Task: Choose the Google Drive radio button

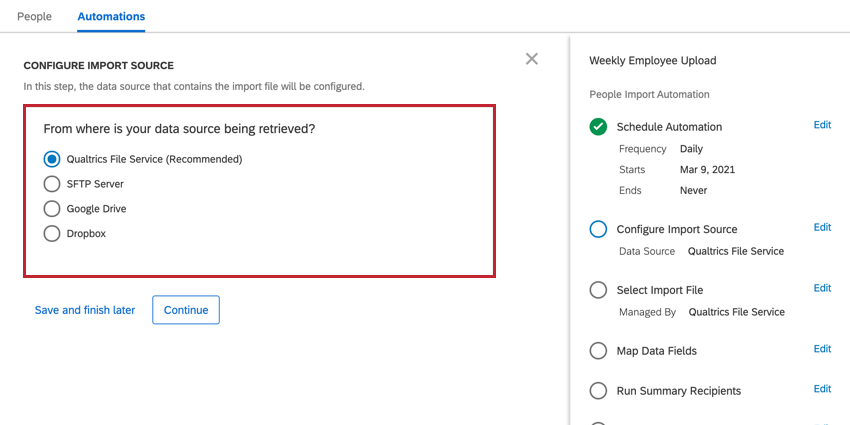Action: 51,209
